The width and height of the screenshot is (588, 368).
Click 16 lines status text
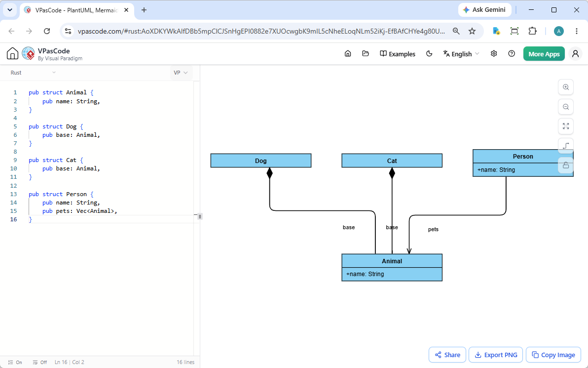pyautogui.click(x=185, y=363)
